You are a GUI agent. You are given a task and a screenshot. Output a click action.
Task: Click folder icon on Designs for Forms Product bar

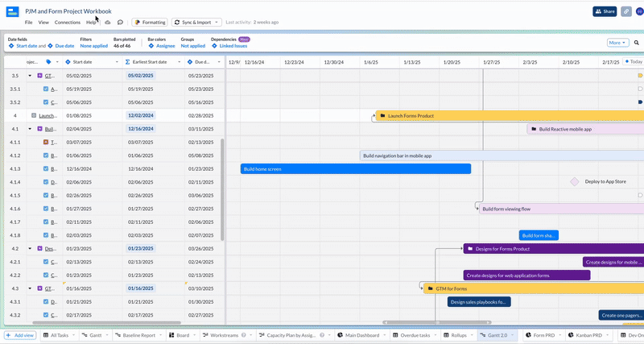470,249
